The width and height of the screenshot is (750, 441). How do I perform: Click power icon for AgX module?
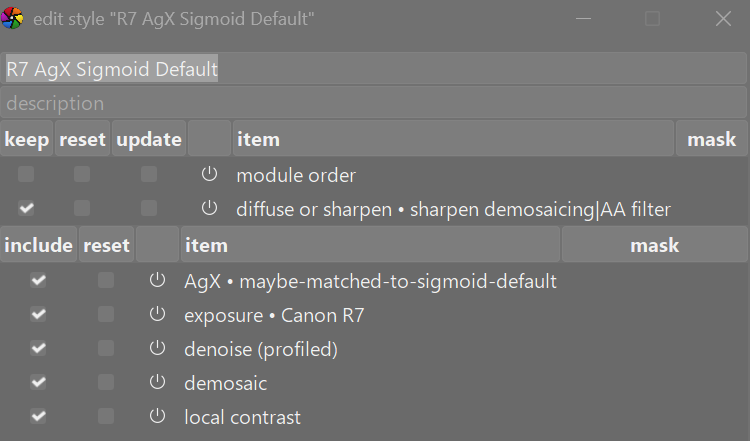(157, 281)
